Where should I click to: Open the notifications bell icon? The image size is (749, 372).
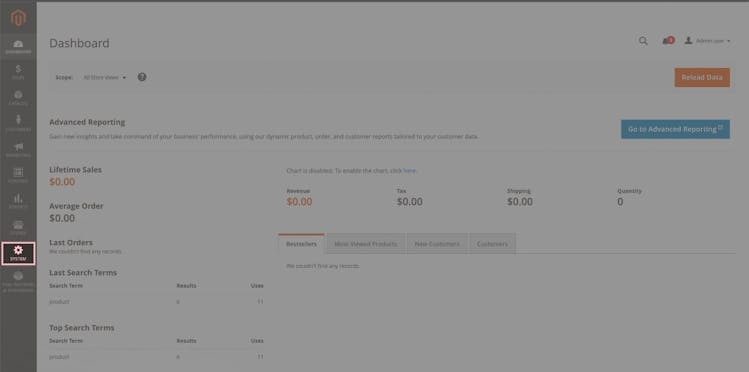(668, 41)
